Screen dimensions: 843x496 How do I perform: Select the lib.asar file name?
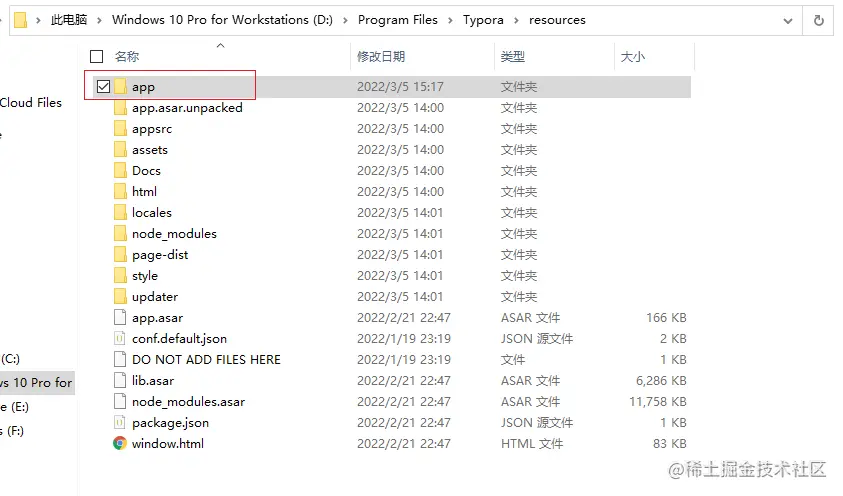(153, 380)
